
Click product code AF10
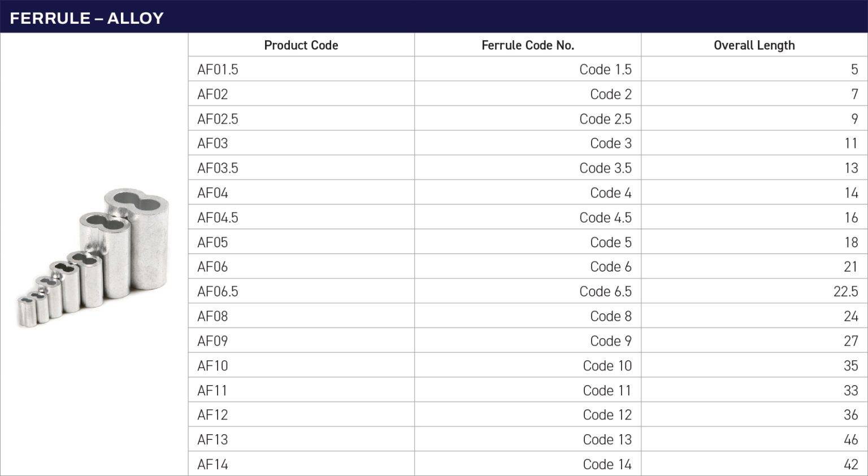point(212,366)
